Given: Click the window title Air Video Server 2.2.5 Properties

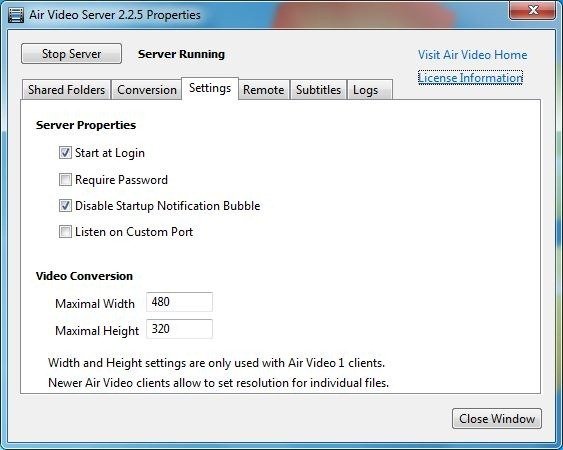Looking at the screenshot, I should point(115,15).
